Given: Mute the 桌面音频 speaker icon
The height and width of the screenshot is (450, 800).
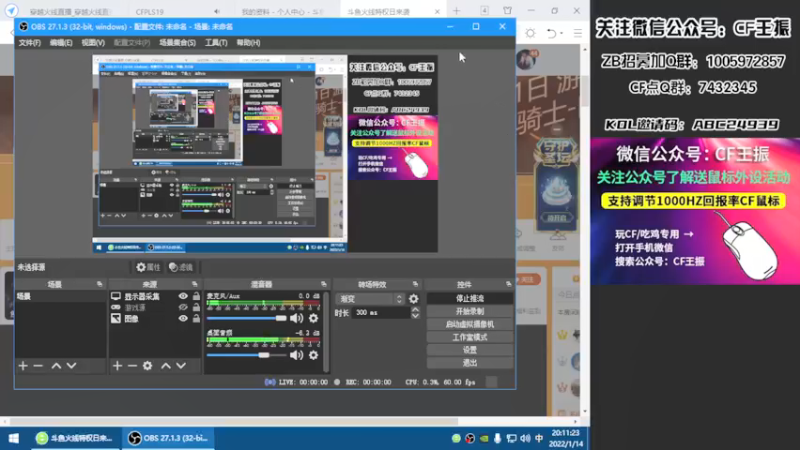Looking at the screenshot, I should coord(296,355).
